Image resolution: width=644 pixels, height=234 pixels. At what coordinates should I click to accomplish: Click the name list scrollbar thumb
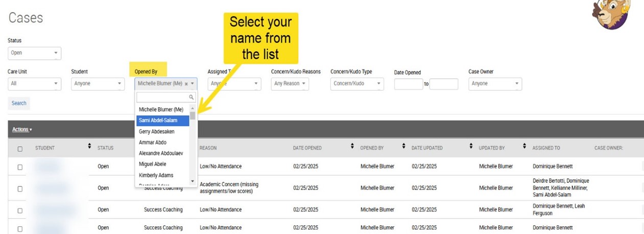tap(193, 115)
